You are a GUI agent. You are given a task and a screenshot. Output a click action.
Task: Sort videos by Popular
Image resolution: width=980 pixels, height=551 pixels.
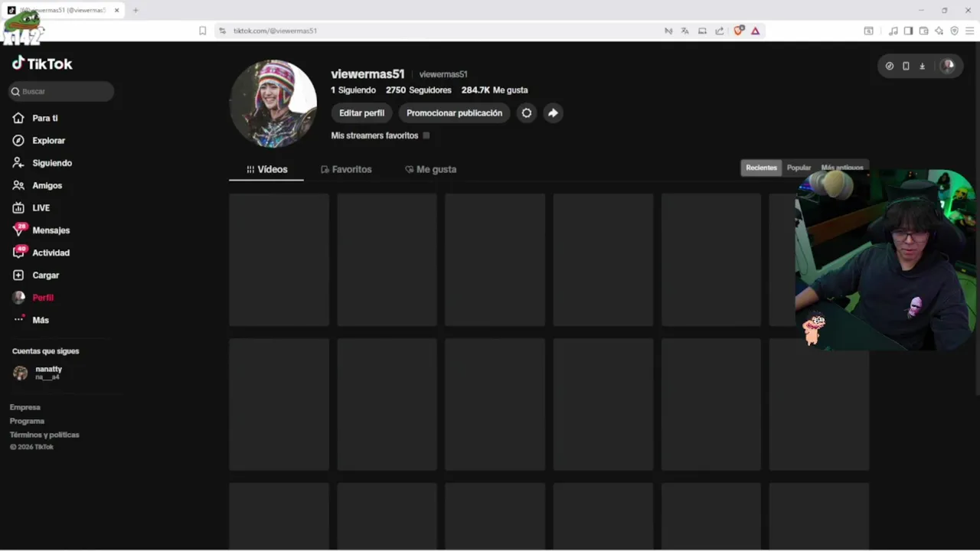pyautogui.click(x=799, y=168)
